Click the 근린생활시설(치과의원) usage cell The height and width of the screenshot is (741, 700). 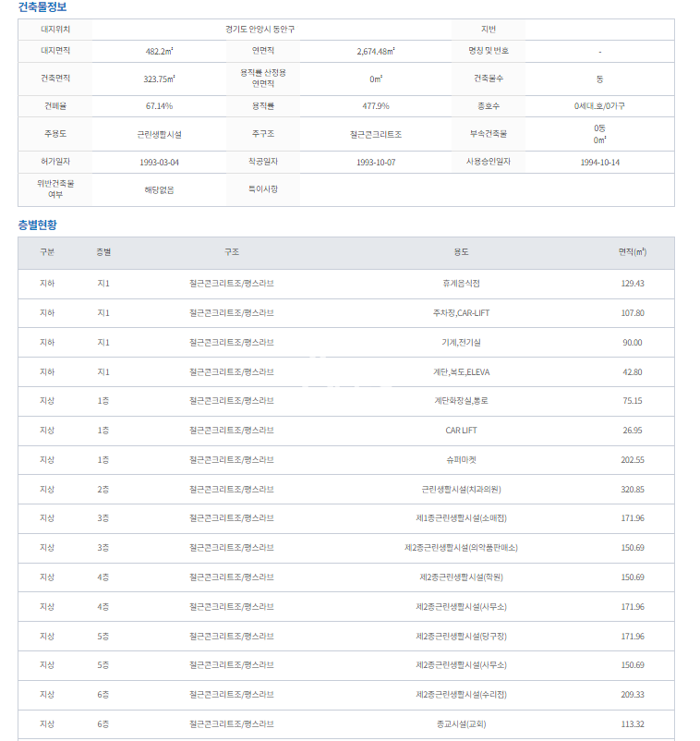tap(461, 490)
